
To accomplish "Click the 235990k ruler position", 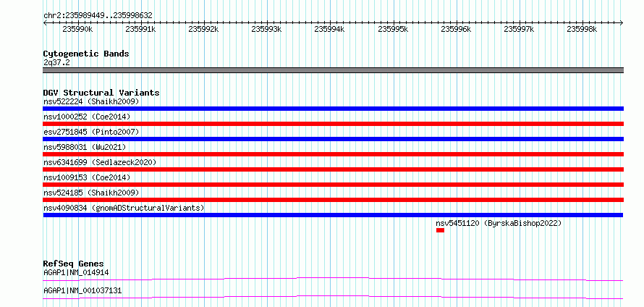I will tap(77, 29).
